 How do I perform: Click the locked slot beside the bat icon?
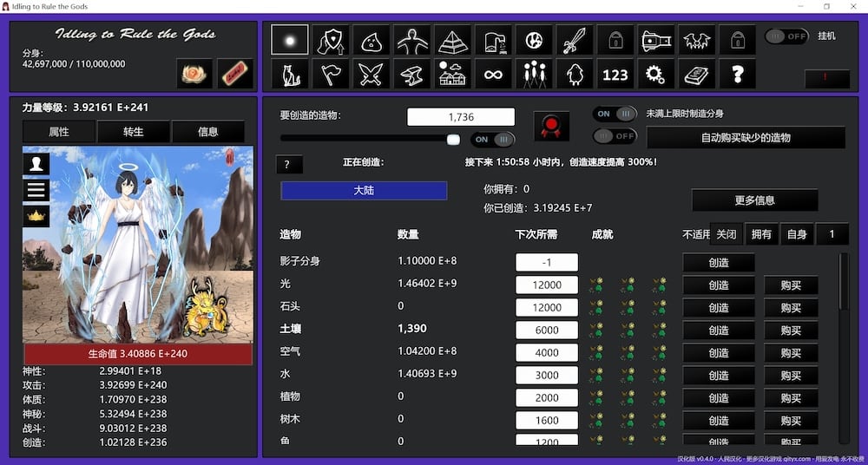(737, 40)
